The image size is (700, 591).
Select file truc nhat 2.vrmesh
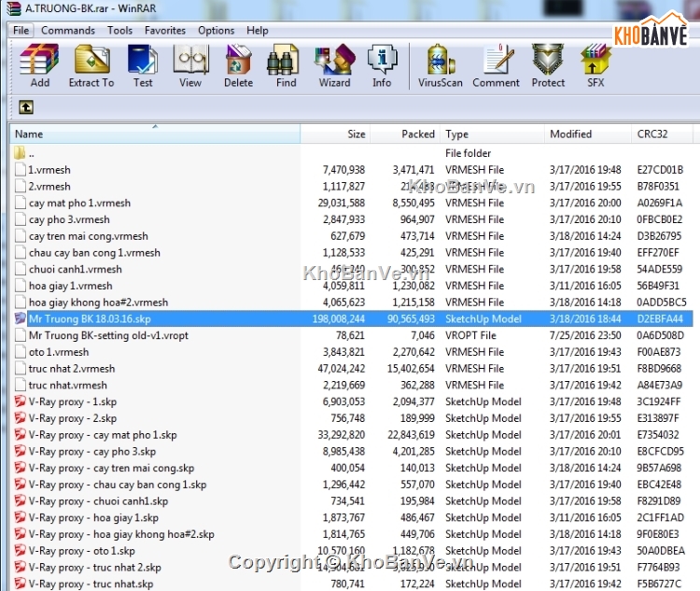pyautogui.click(x=72, y=369)
